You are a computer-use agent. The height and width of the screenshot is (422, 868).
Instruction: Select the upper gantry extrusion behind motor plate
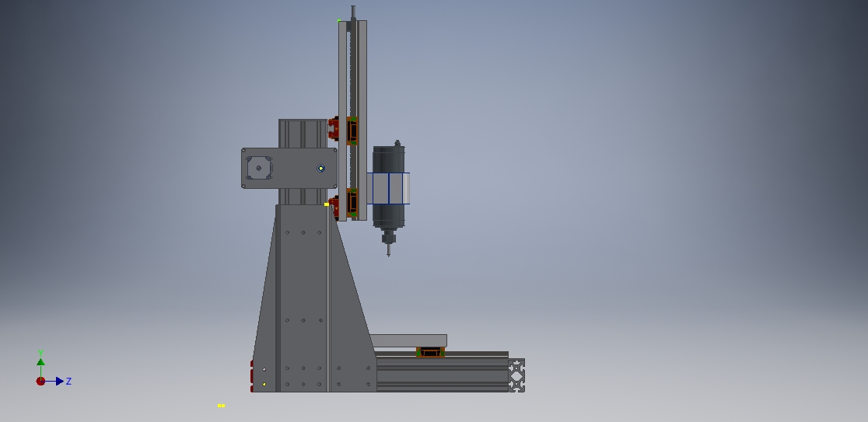(302, 133)
